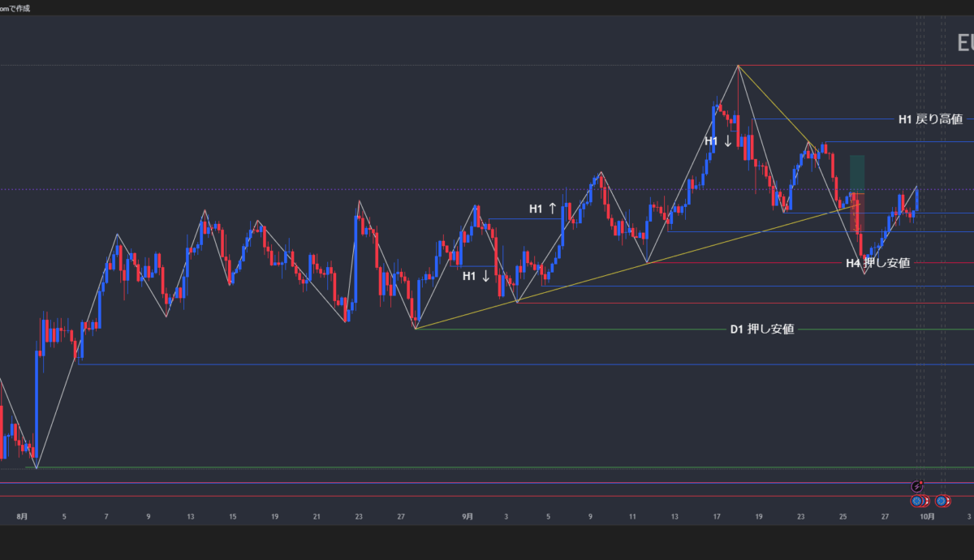This screenshot has height=560, width=974.
Task: Select the green profit zone of the position tool
Action: pyautogui.click(x=857, y=173)
